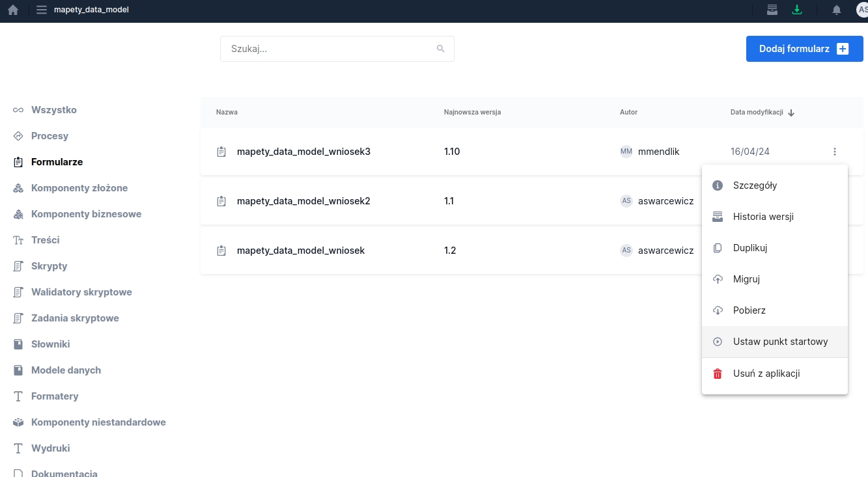Viewport: 868px width, 477px height.
Task: Open the AS user avatar in the header
Action: click(861, 10)
